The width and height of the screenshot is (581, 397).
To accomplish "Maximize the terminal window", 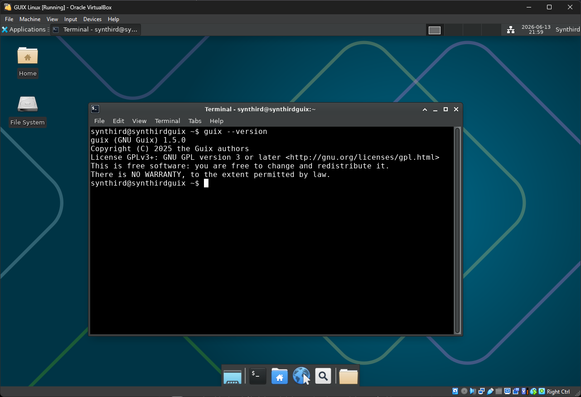I will 445,109.
